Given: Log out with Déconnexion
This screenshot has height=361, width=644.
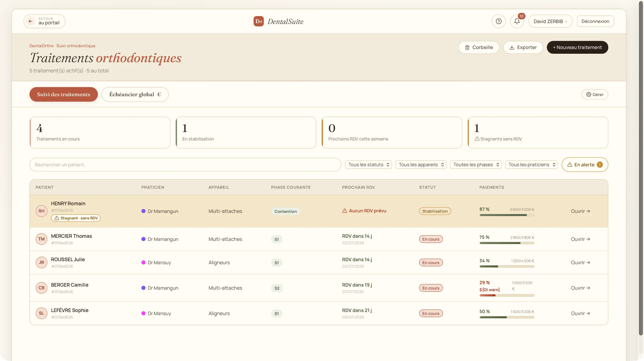Looking at the screenshot, I should (595, 21).
